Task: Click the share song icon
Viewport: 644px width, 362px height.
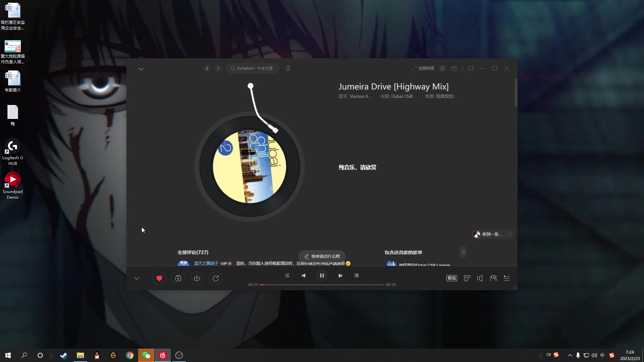Action: click(216, 278)
